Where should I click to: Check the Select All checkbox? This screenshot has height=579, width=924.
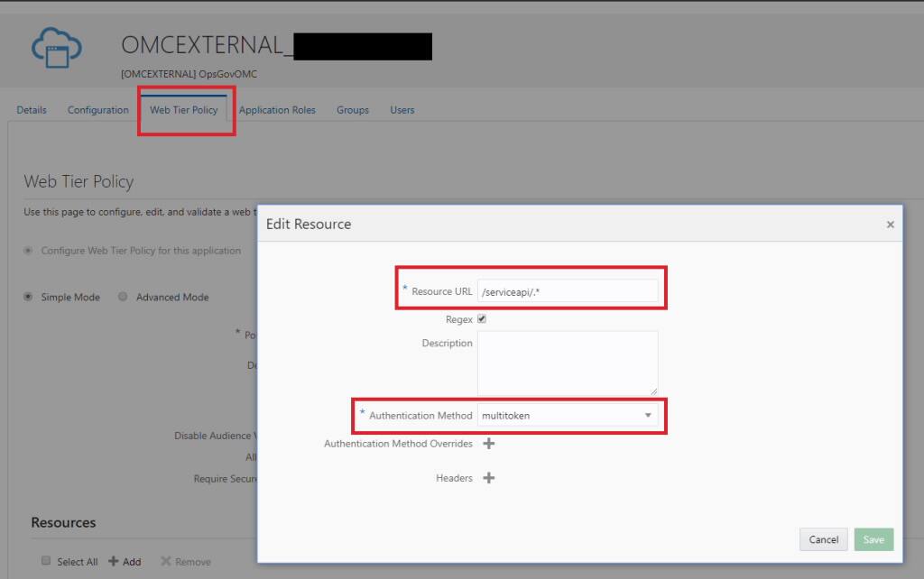pos(46,561)
